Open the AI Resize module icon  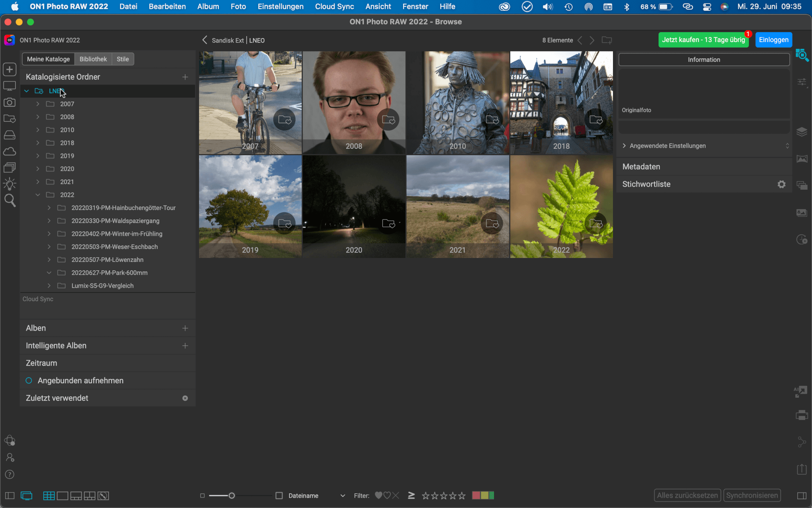click(801, 392)
